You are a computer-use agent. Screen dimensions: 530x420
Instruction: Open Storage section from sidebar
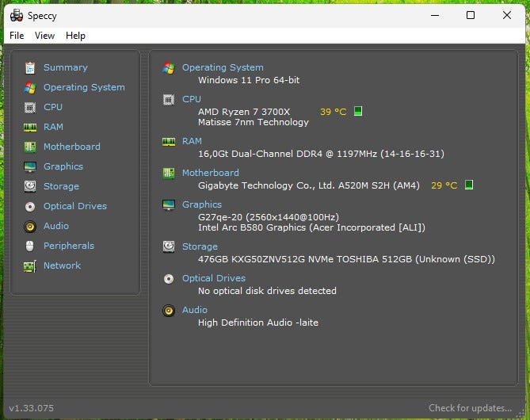61,186
